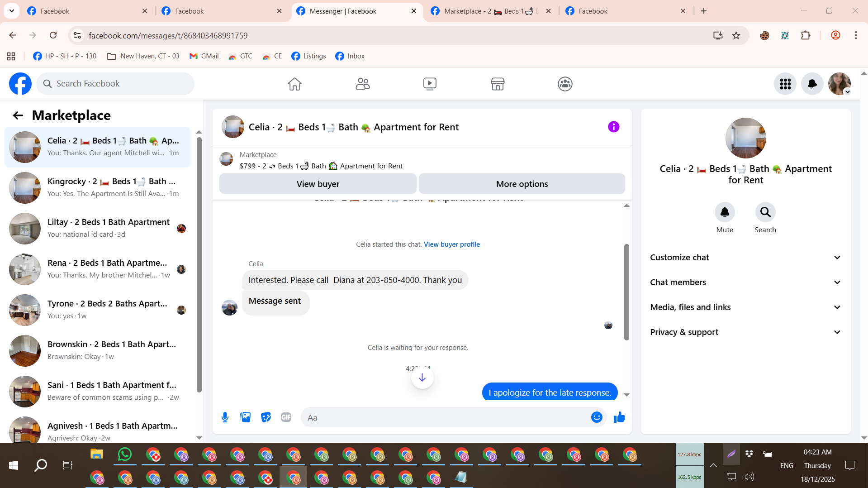Expand Media, files and links section

(x=745, y=307)
